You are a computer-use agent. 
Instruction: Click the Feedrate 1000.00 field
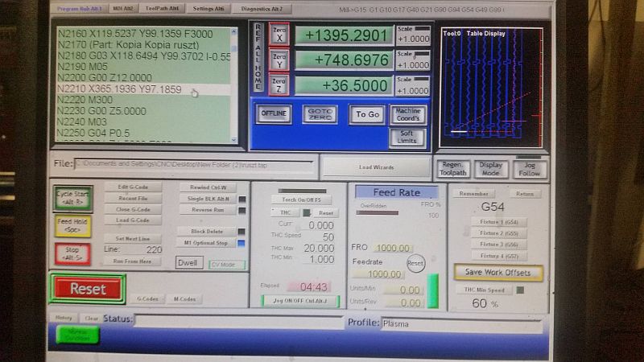(x=378, y=274)
